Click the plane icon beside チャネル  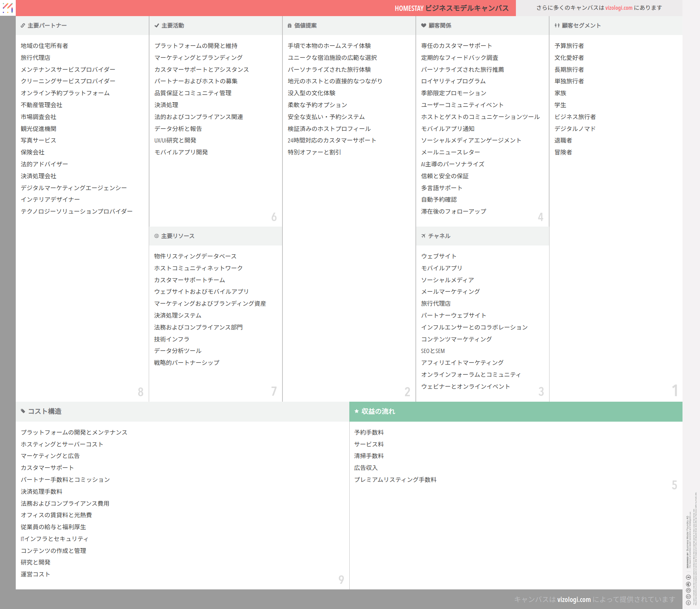pos(423,236)
